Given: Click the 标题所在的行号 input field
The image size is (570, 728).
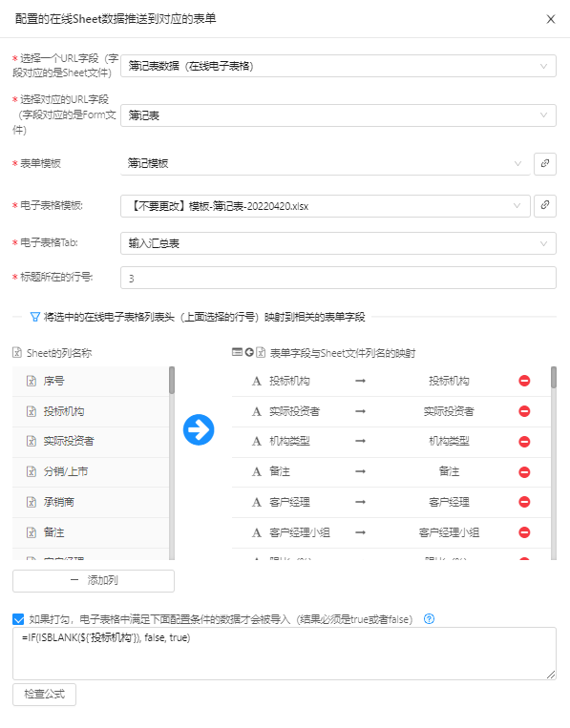Looking at the screenshot, I should tap(338, 278).
